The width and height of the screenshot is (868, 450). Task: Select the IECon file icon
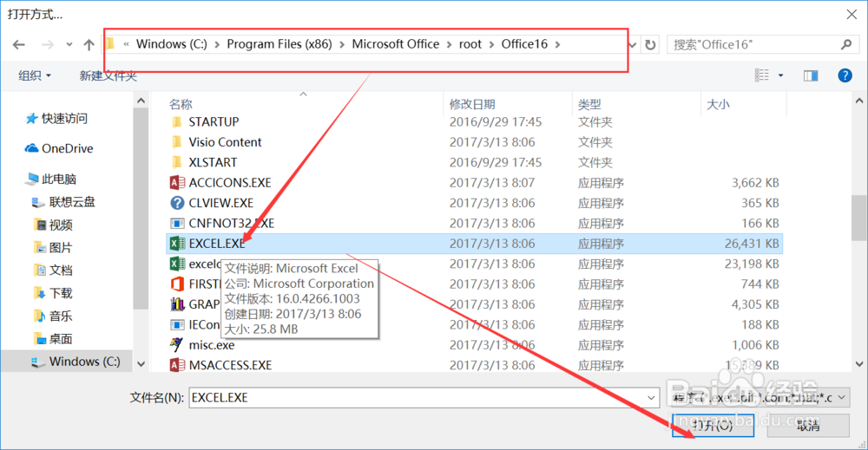177,324
